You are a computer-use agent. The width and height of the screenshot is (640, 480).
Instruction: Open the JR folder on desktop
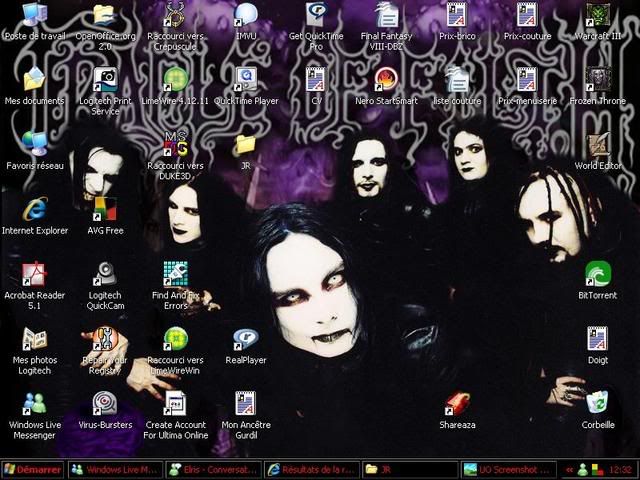coord(246,144)
